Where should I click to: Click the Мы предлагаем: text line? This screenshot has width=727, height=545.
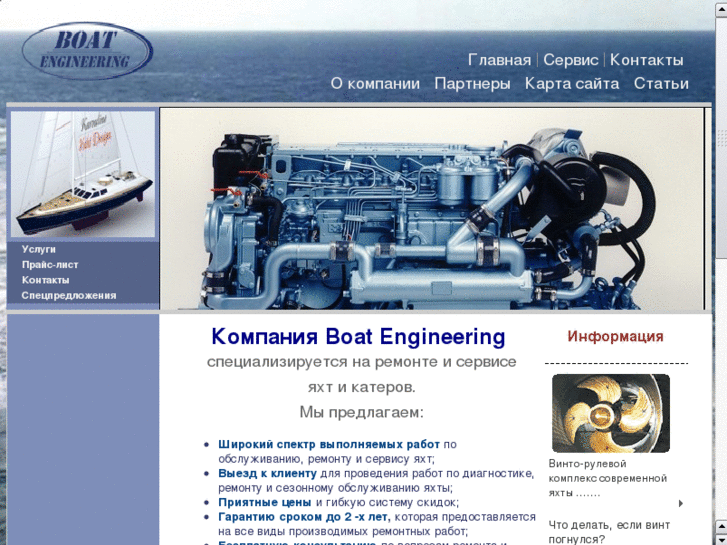361,412
